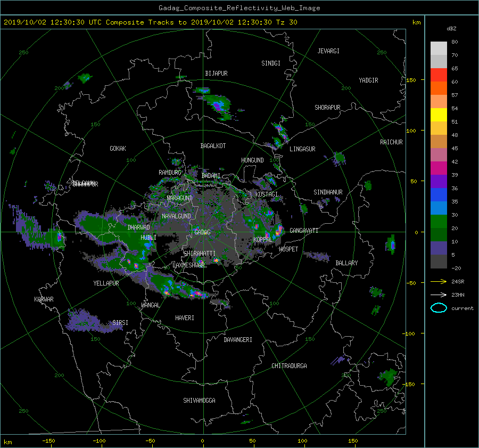This screenshot has height=448, width=479.
Task: Click the RAICHUR city label
Action: pyautogui.click(x=391, y=142)
